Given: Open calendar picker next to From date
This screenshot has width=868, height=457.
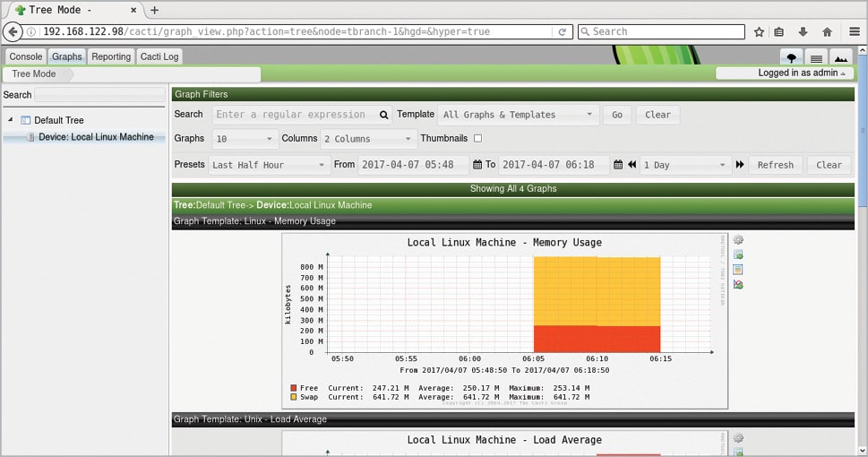Looking at the screenshot, I should point(477,165).
